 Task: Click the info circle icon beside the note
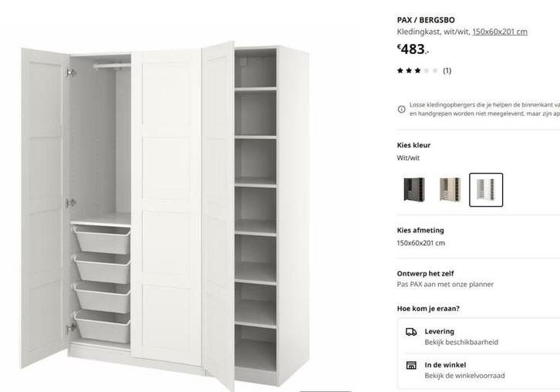401,110
